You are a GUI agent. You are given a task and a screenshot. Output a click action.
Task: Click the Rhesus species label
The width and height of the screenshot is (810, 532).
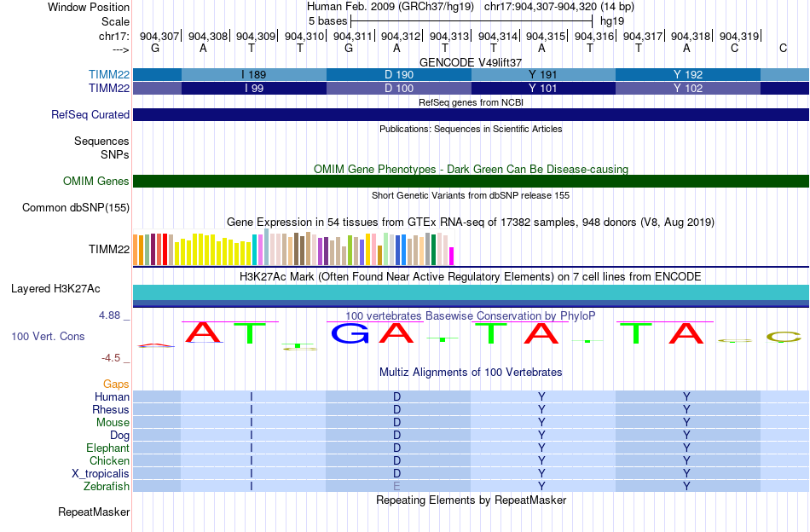111,409
